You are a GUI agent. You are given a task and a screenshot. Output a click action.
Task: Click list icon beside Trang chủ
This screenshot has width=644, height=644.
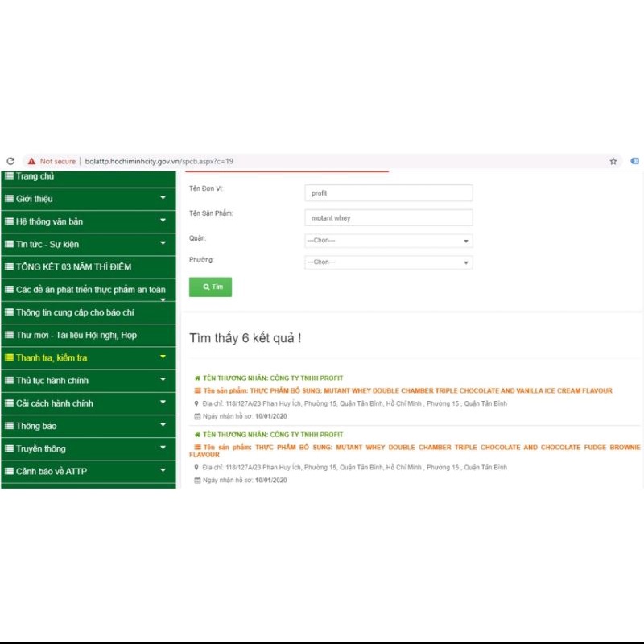pyautogui.click(x=9, y=176)
